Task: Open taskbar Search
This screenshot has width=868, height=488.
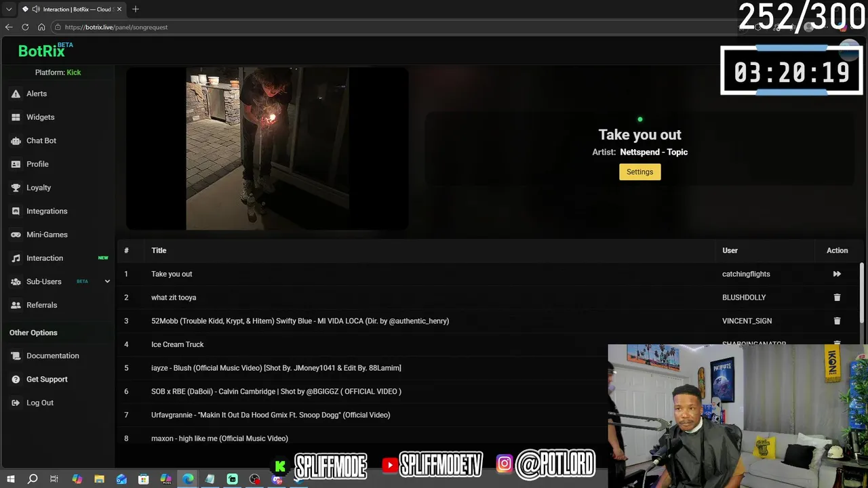Action: (x=33, y=479)
